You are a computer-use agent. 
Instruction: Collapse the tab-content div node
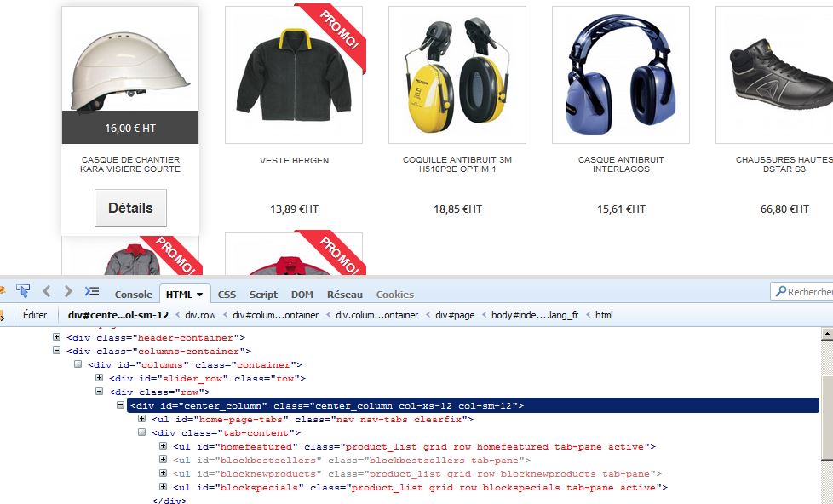pyautogui.click(x=142, y=432)
